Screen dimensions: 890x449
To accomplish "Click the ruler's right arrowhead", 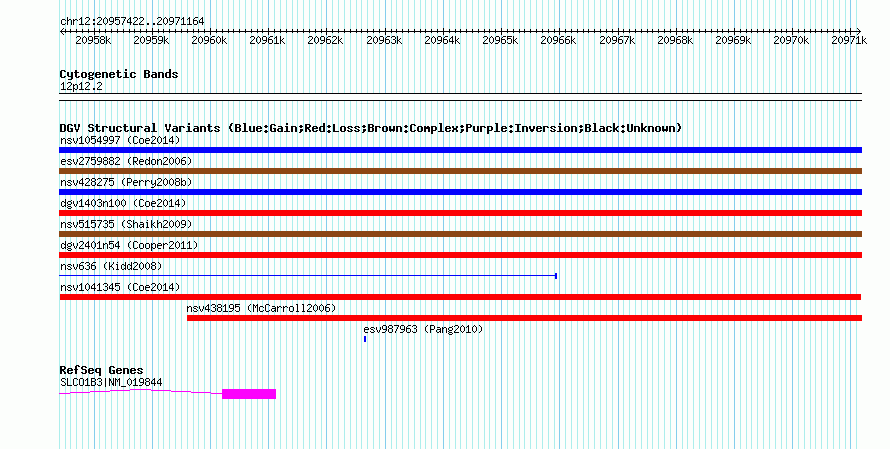I will click(x=859, y=32).
